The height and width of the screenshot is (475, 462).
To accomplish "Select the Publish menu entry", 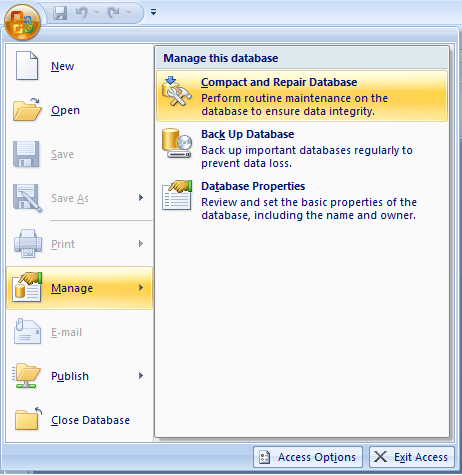I will click(80, 376).
